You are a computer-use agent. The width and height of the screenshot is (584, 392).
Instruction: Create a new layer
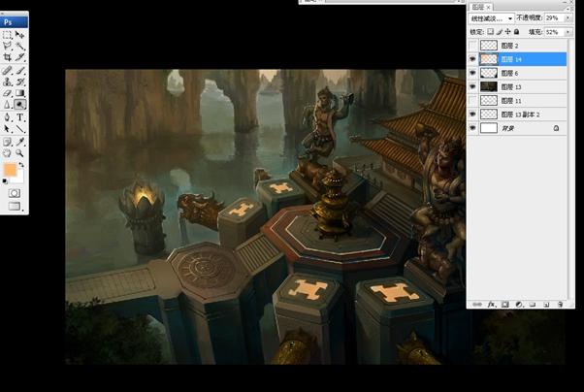546,305
